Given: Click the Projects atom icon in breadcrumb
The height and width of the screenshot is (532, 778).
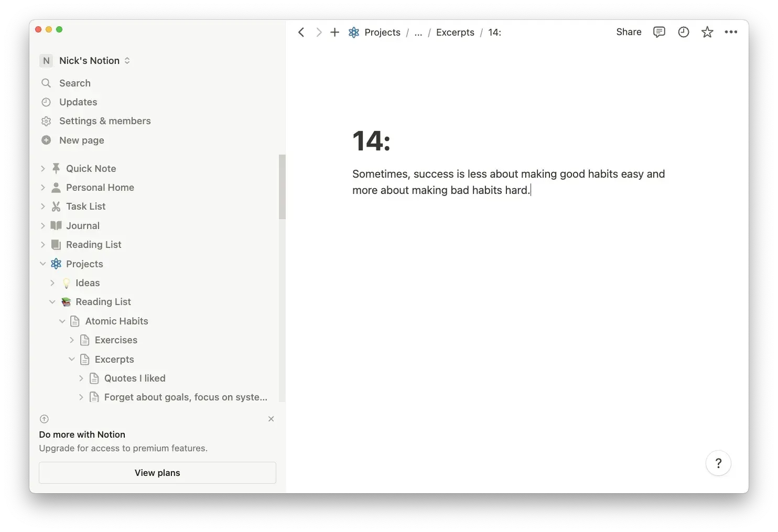Looking at the screenshot, I should pos(354,32).
